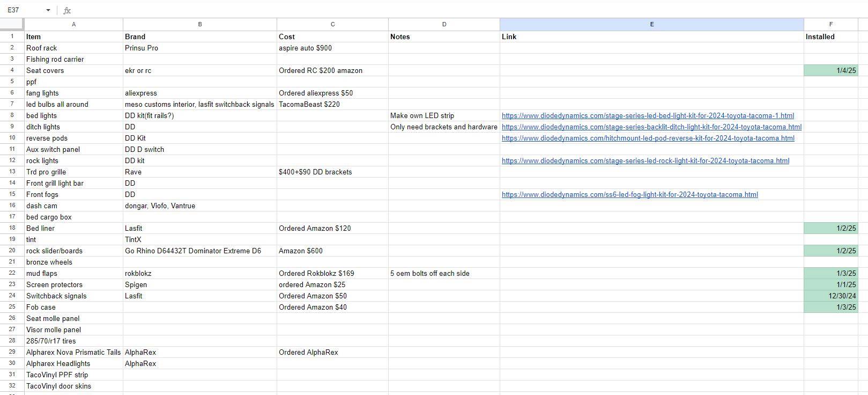Click the 'Alpharex Nova Prismatic Tails' cell
868x395 pixels.
click(x=73, y=352)
